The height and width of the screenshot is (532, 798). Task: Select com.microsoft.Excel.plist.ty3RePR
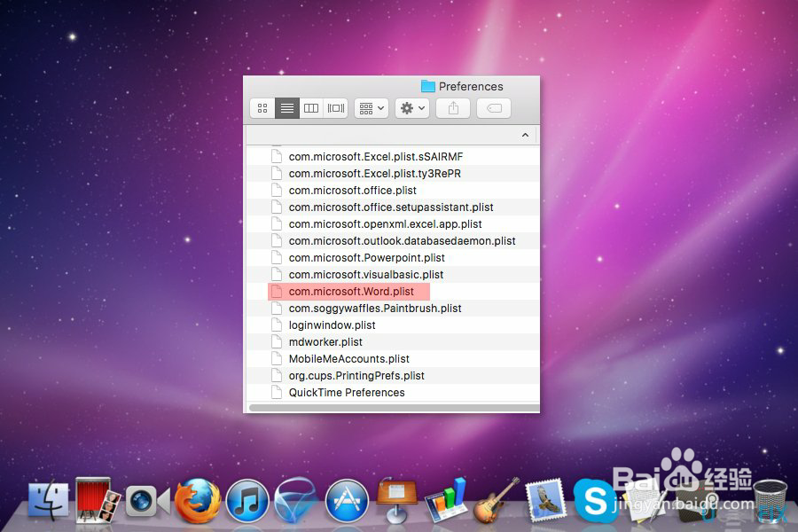(x=393, y=174)
